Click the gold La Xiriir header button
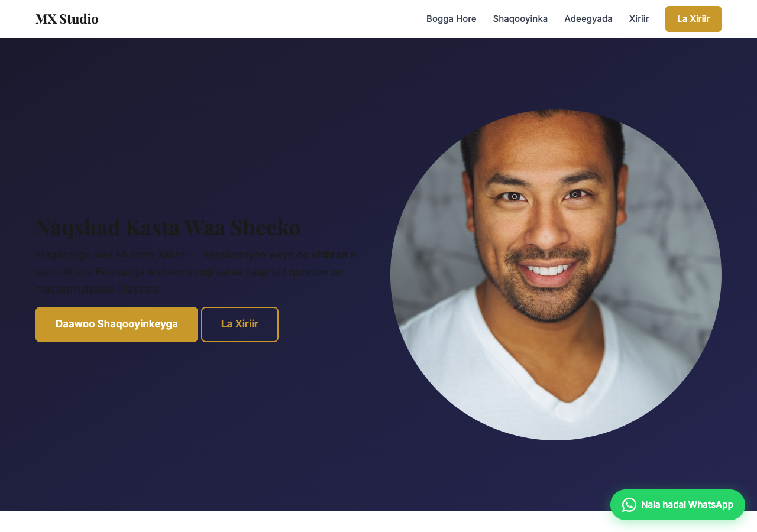 click(693, 19)
